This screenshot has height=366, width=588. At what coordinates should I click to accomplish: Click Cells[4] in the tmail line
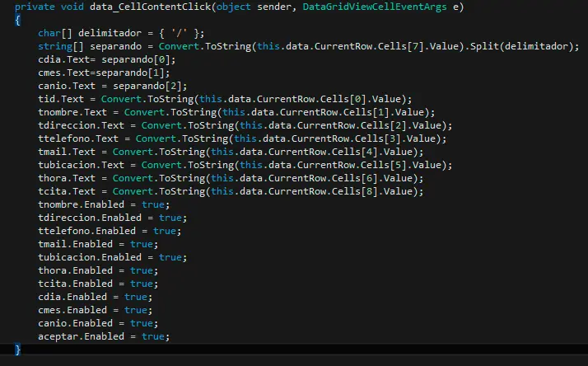(x=355, y=152)
